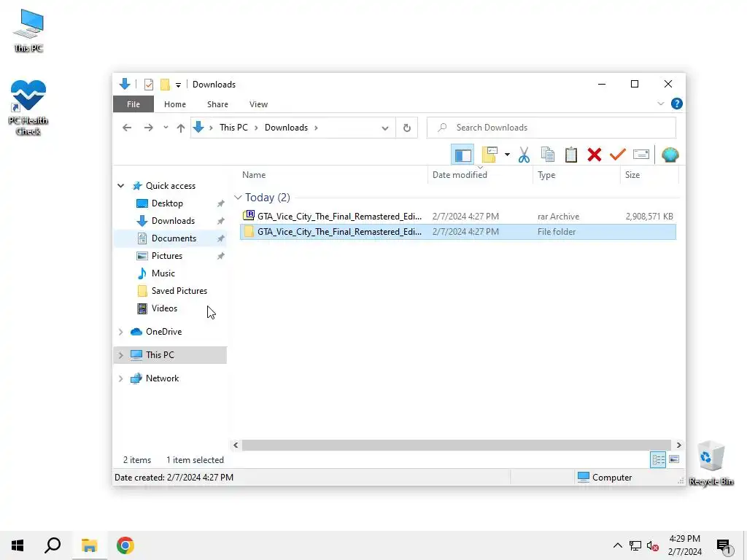Open Customize Quick Access Toolbar dropdown

(x=178, y=85)
